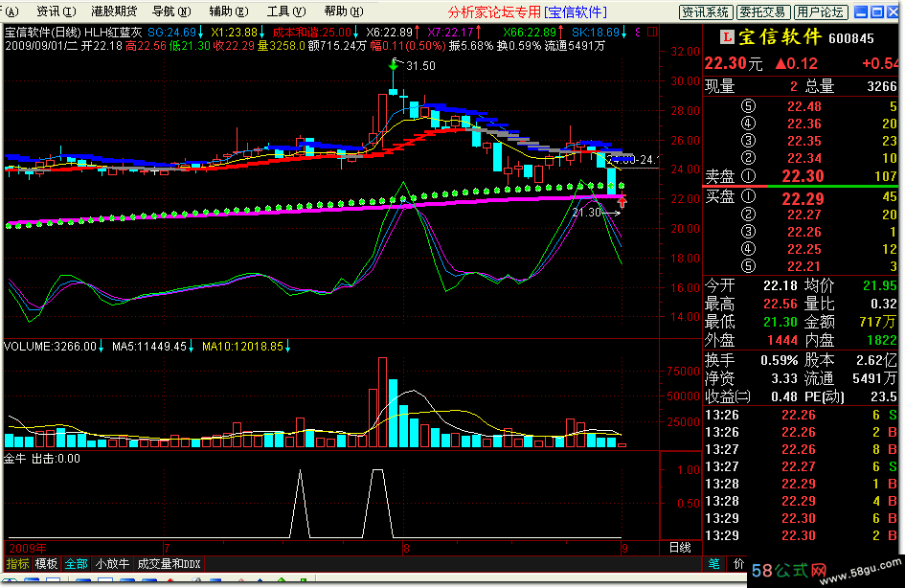
Task: Select the 价 tab under the trade list
Action: (738, 564)
